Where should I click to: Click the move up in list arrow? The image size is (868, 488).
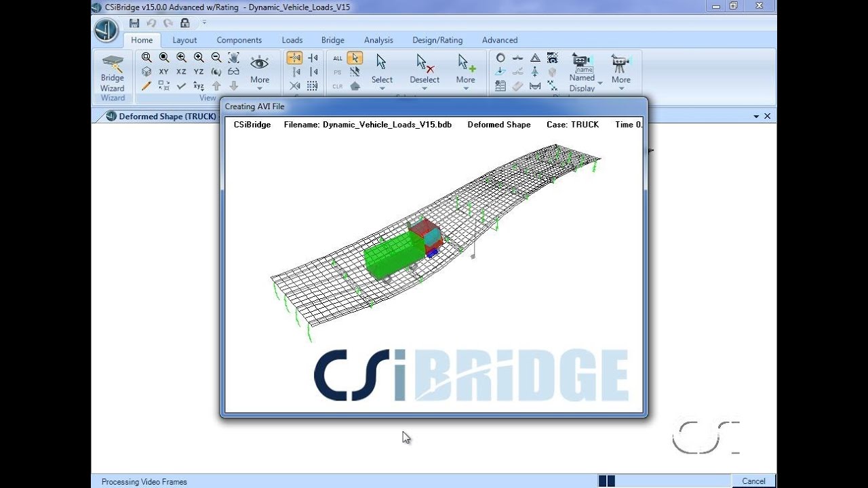coord(216,86)
